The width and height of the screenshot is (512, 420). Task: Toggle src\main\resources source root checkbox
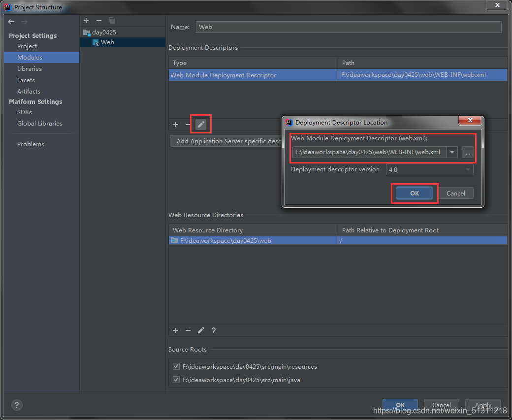pos(176,366)
